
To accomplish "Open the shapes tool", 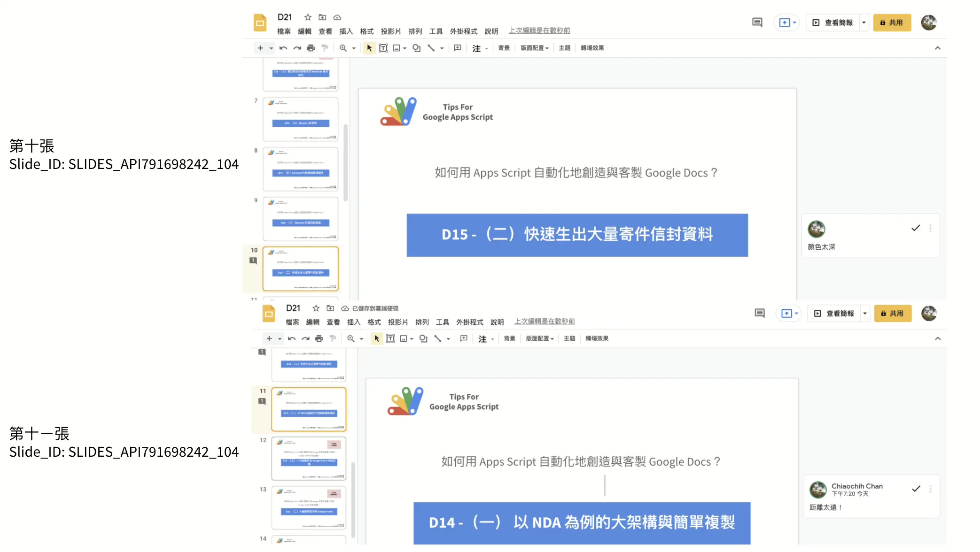I will 416,47.
